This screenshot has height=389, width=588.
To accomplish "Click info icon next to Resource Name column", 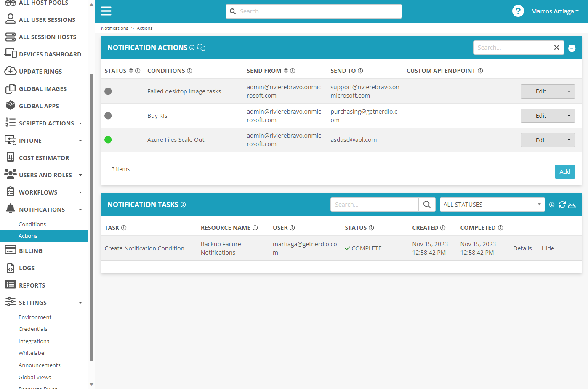I will point(255,228).
